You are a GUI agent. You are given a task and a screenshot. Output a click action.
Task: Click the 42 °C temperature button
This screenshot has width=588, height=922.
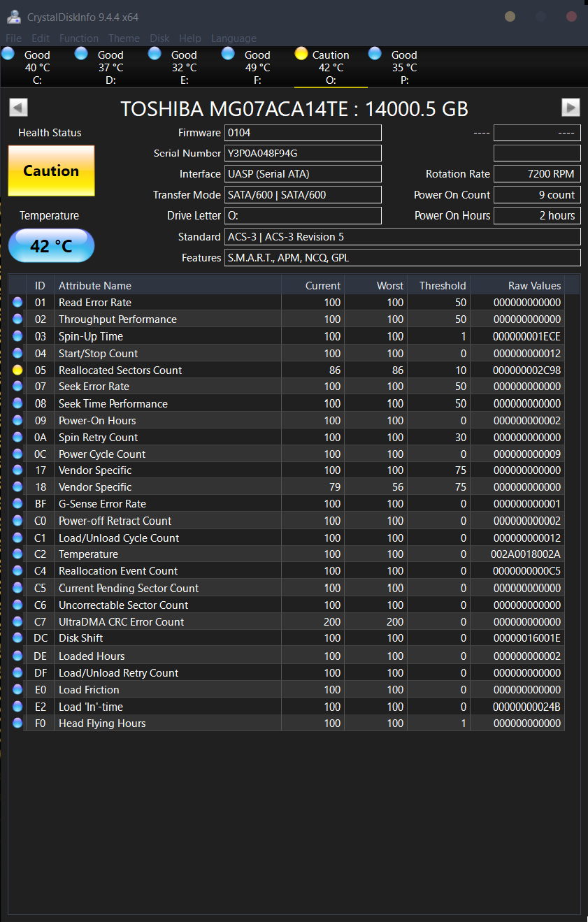(x=51, y=246)
